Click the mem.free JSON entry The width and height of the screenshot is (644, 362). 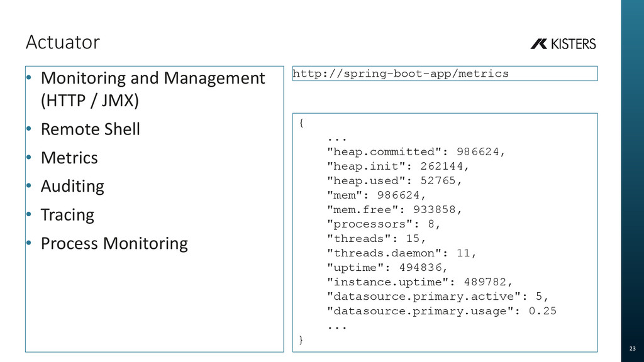coord(394,210)
